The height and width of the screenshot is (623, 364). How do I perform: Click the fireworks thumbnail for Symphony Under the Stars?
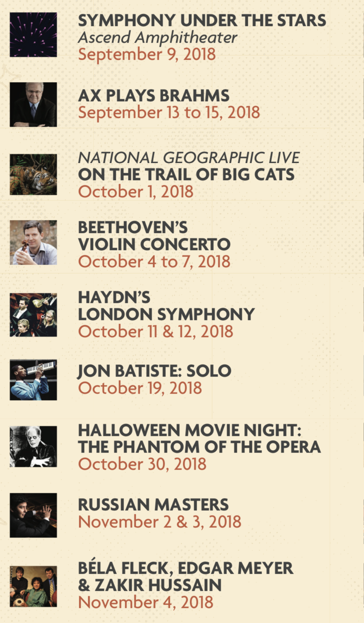33,35
